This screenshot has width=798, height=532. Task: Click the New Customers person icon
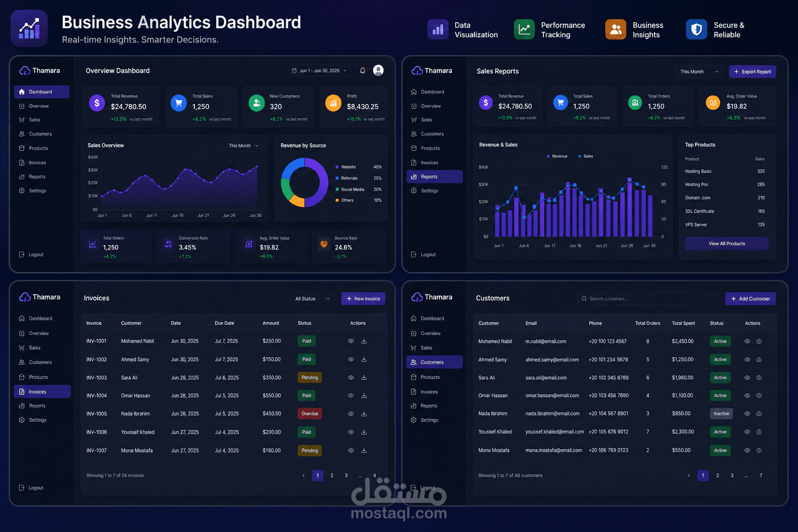click(x=257, y=103)
